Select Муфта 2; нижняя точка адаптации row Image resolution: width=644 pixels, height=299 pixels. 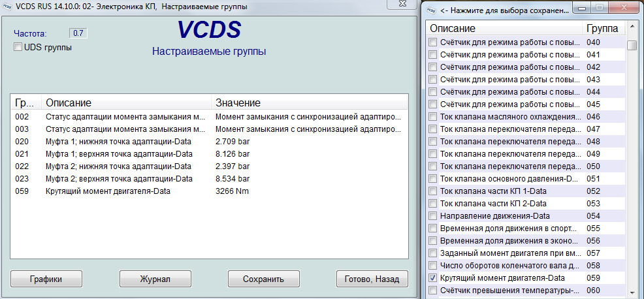click(209, 166)
